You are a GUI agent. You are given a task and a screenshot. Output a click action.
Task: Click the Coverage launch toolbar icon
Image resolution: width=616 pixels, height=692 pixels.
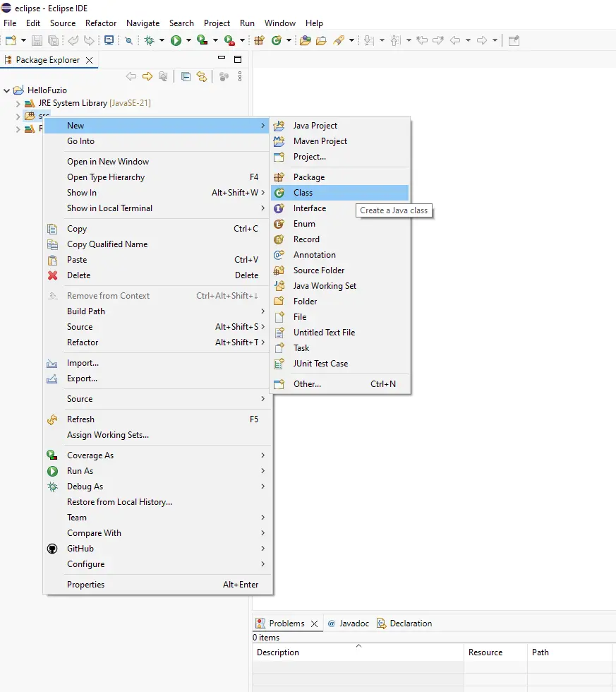click(x=203, y=40)
